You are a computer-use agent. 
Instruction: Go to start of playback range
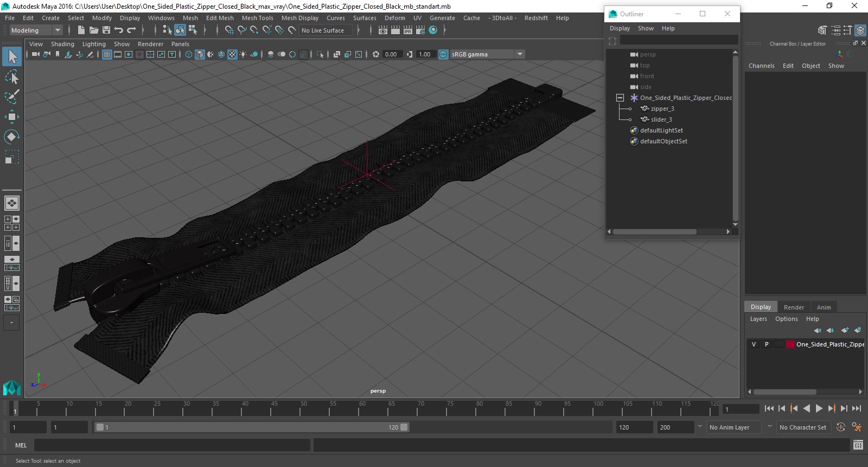769,409
